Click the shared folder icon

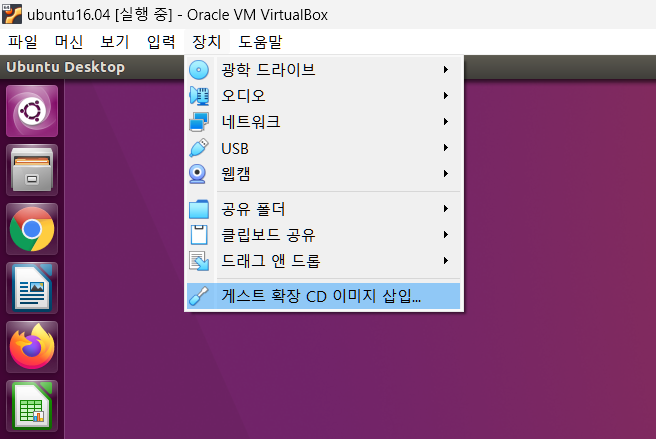point(199,209)
